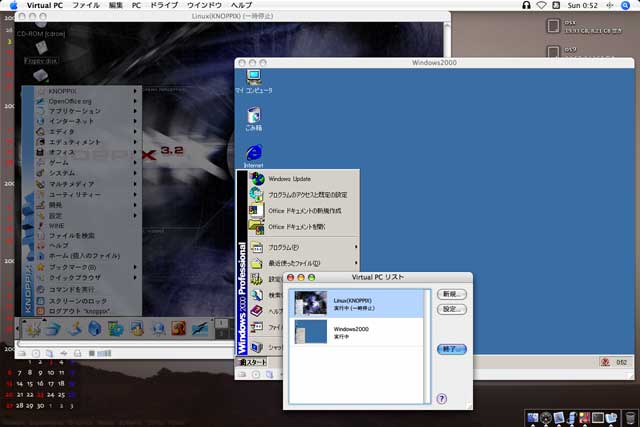Click the Windows2000 実行中 row text in the list

(x=351, y=332)
